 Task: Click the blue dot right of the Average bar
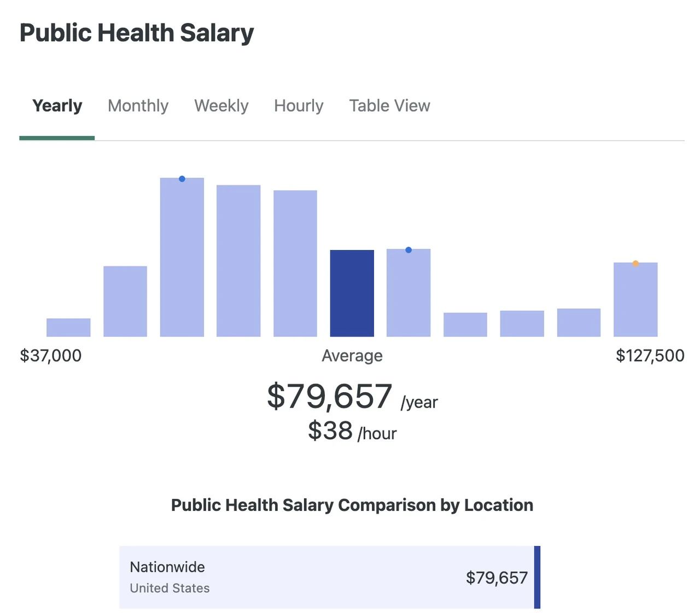(409, 250)
